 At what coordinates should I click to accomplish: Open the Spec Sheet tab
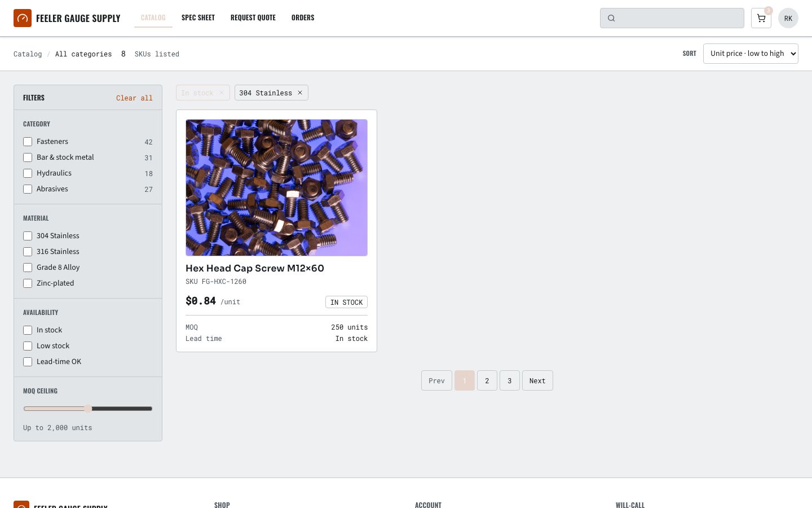[x=198, y=17]
